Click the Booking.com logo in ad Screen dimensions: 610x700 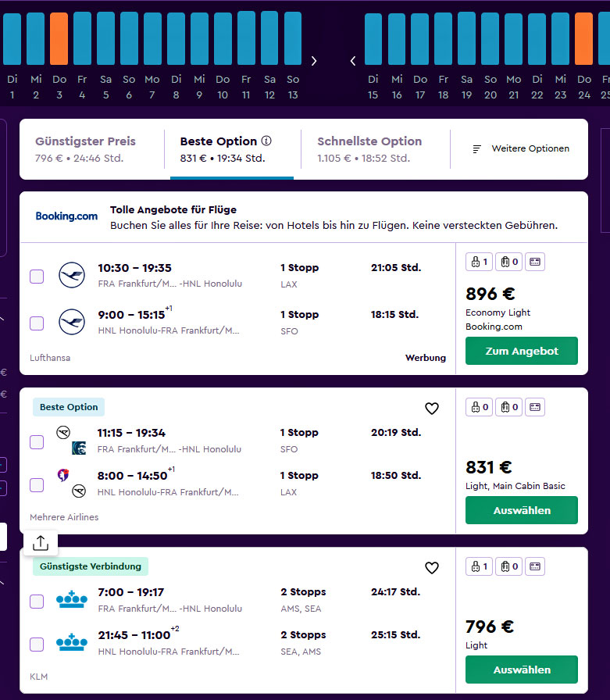coord(66,216)
